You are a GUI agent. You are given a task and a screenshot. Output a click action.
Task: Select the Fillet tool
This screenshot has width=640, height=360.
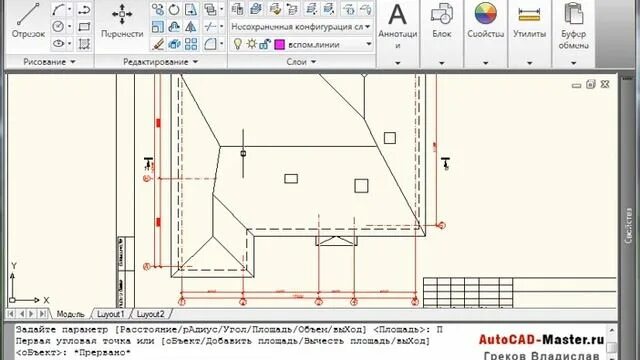click(210, 44)
